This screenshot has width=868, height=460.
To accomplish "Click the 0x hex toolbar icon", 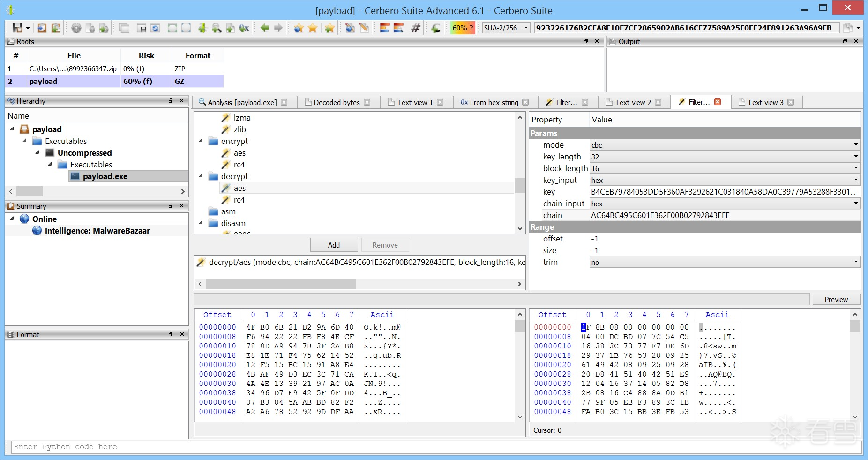I will tap(244, 28).
